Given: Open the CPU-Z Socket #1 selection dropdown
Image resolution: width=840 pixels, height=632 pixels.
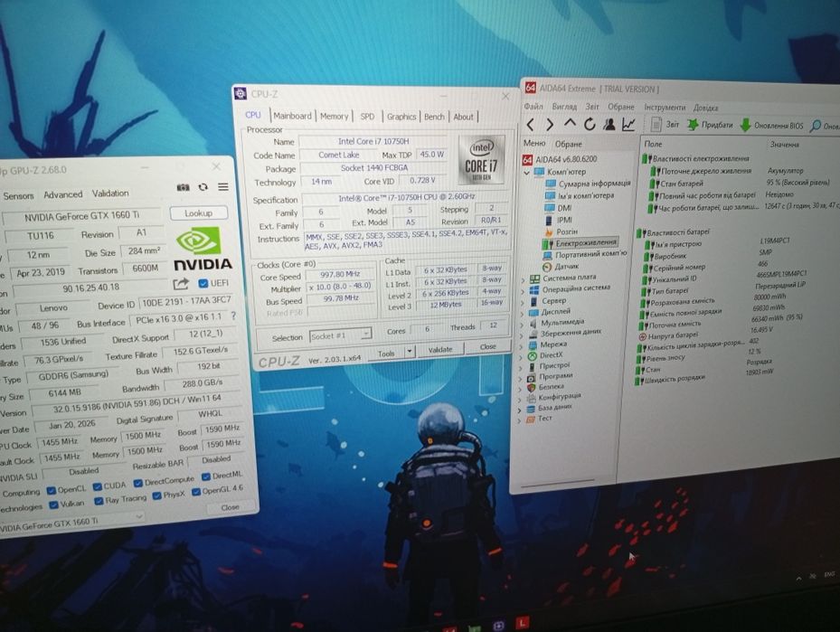Looking at the screenshot, I should (366, 335).
